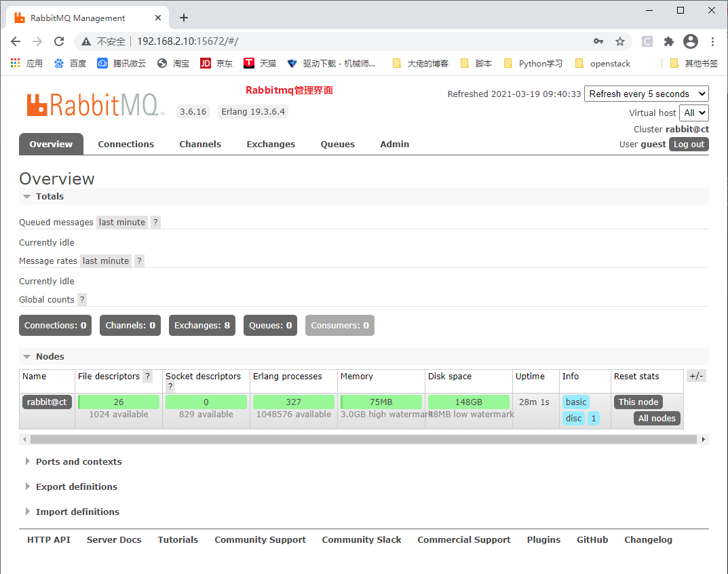Open the Virtual host dropdown

(x=694, y=113)
